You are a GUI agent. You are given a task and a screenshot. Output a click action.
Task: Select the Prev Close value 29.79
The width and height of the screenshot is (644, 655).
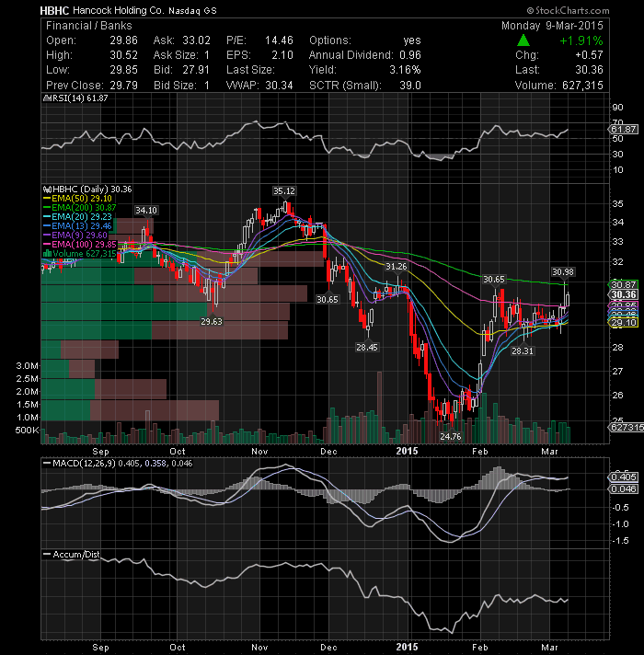click(x=123, y=86)
